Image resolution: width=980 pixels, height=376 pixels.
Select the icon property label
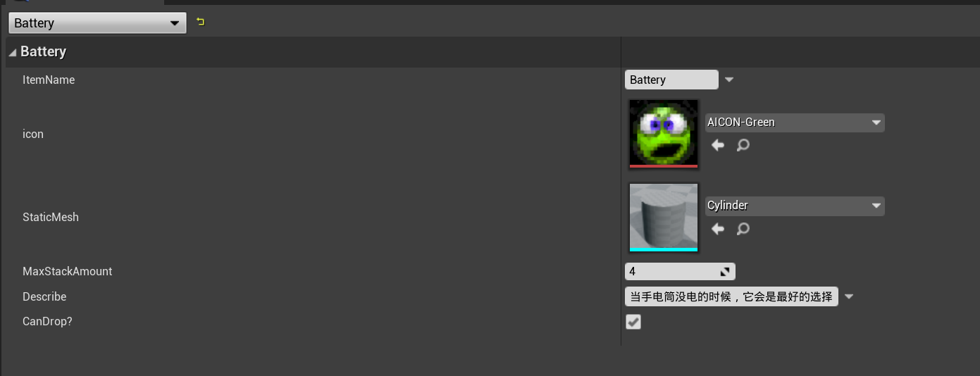click(33, 134)
